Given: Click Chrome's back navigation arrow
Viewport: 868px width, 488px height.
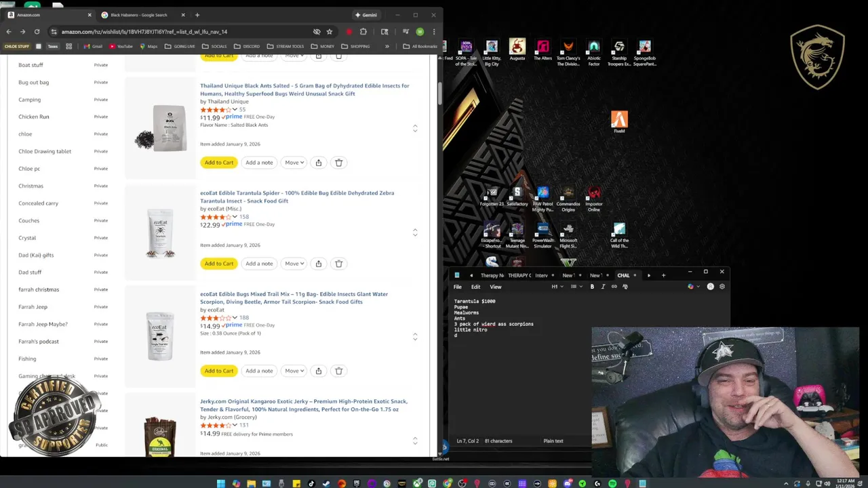Looking at the screenshot, I should pyautogui.click(x=8, y=32).
